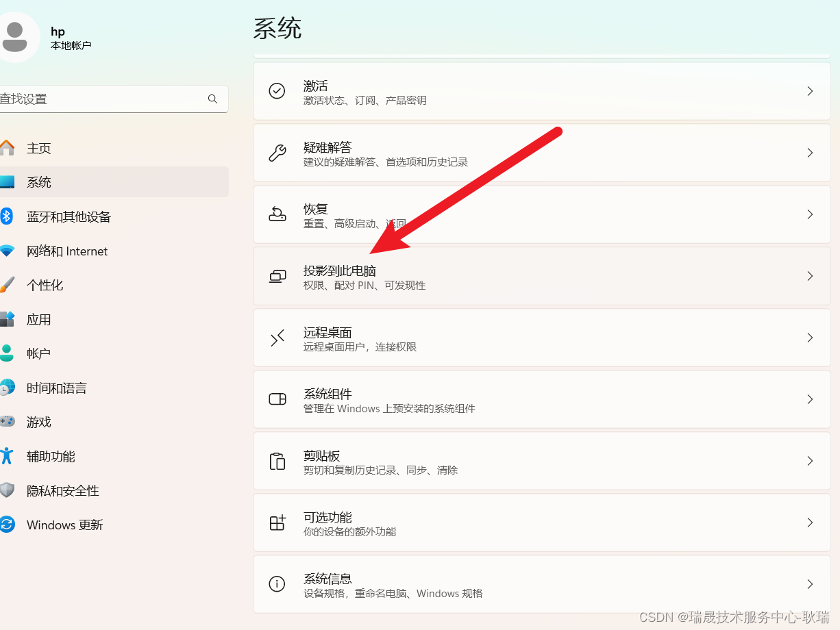Select 蓝牙和其他设备 in the sidebar

point(114,216)
